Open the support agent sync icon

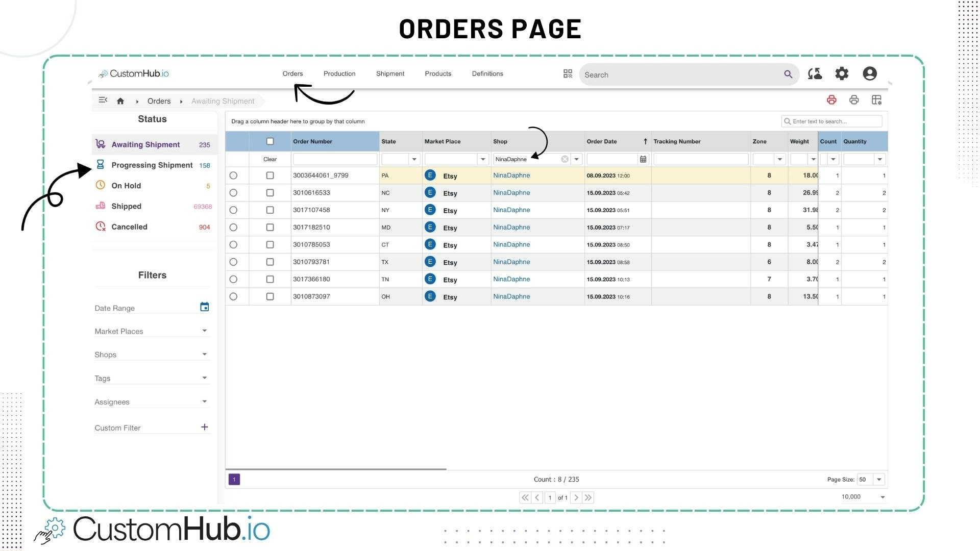click(815, 74)
